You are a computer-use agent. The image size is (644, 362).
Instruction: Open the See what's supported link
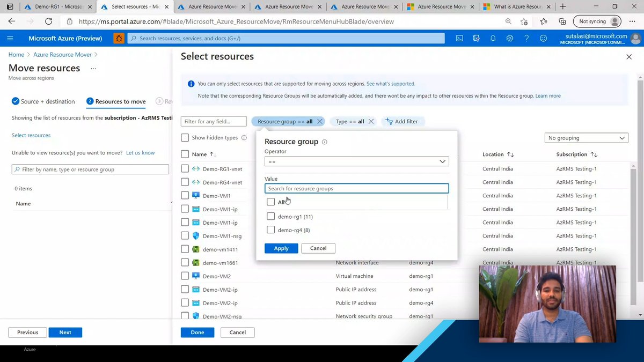point(391,84)
